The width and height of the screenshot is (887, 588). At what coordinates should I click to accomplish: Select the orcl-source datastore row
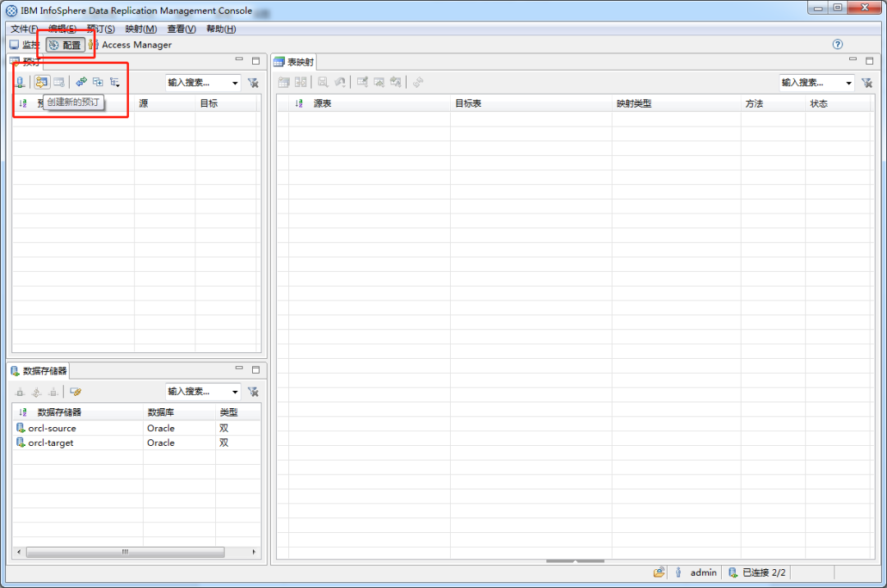coord(136,428)
